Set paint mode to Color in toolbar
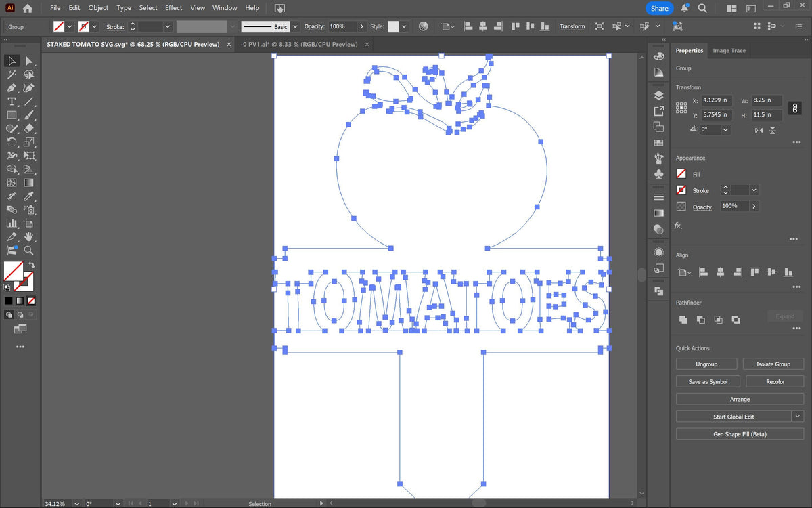 coord(9,301)
